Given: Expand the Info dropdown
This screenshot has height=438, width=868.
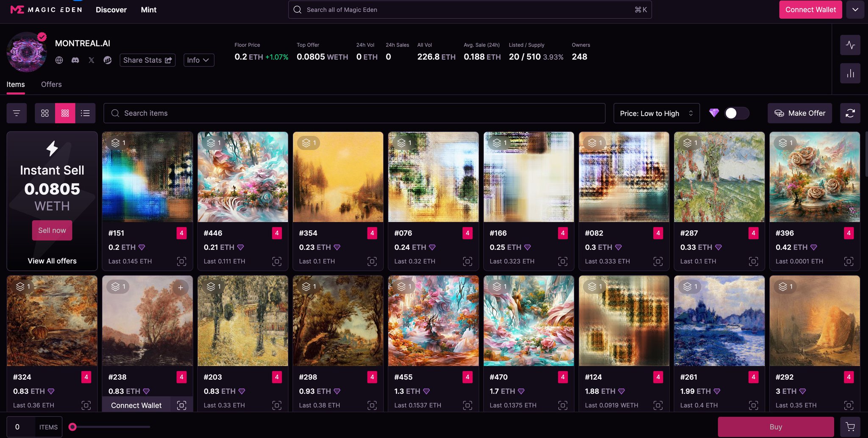Looking at the screenshot, I should [199, 60].
